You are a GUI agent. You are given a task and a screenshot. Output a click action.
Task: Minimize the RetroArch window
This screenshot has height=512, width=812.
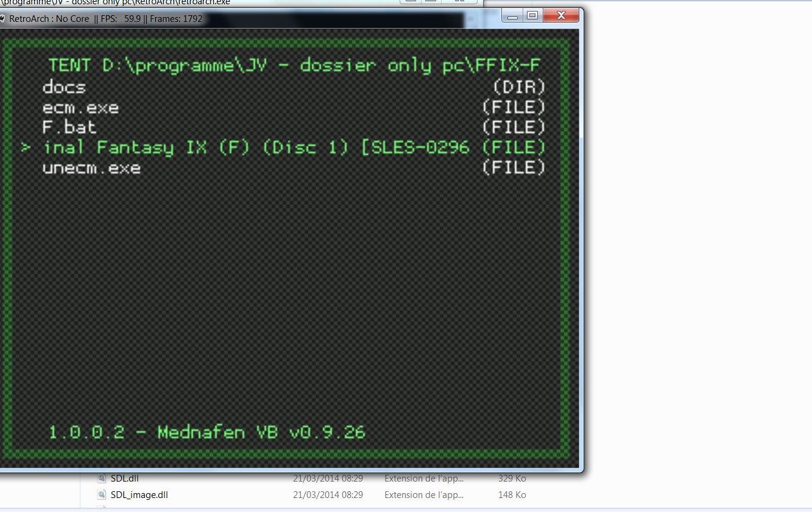(x=512, y=16)
